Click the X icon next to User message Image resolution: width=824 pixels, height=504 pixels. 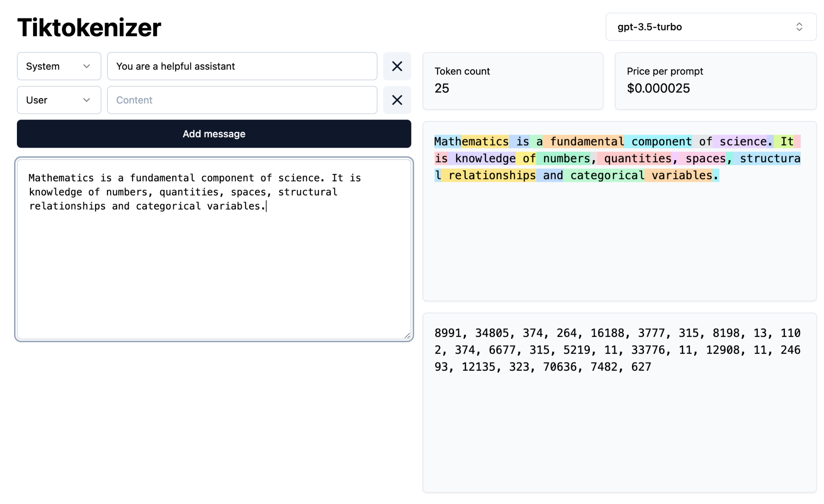pos(397,100)
